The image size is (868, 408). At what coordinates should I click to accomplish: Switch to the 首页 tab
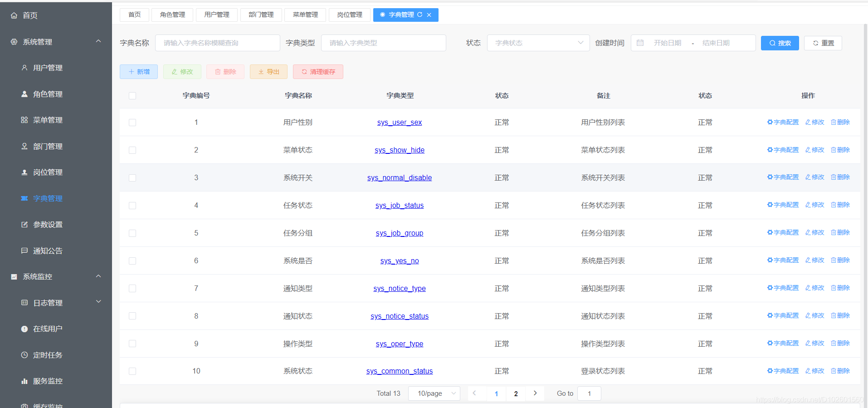134,15
